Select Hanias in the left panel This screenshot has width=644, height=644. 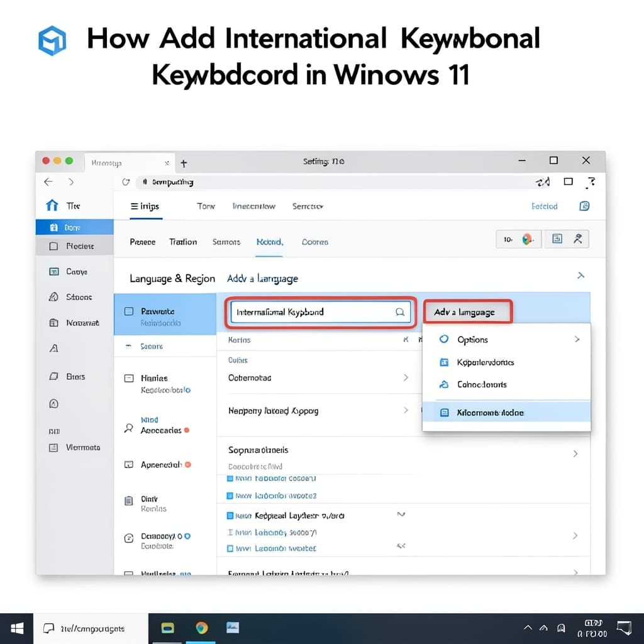(x=165, y=383)
